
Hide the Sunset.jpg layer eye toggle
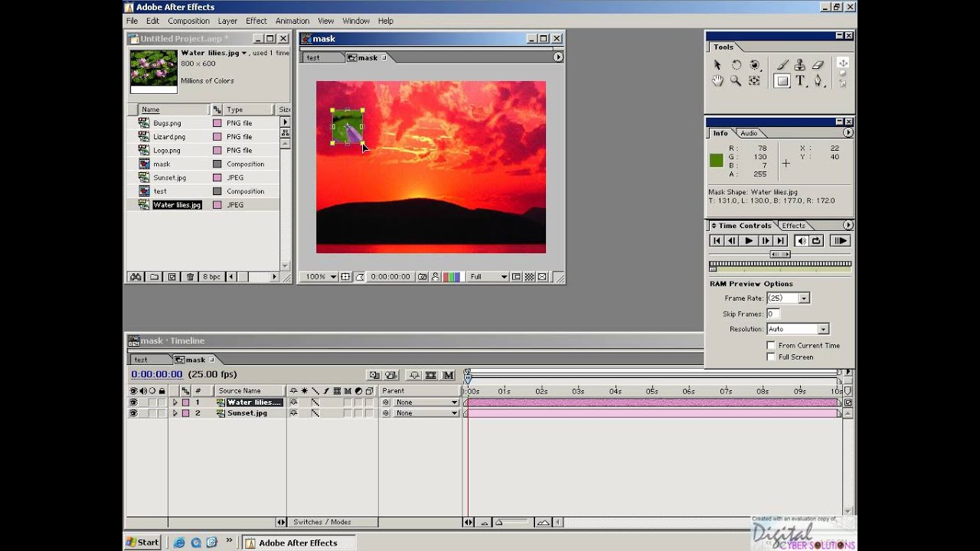[133, 413]
